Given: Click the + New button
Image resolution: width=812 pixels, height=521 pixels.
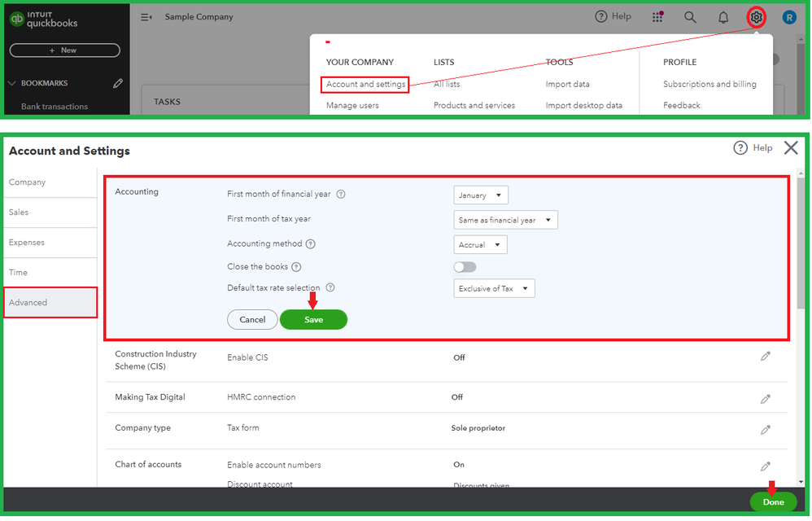Looking at the screenshot, I should tap(65, 50).
